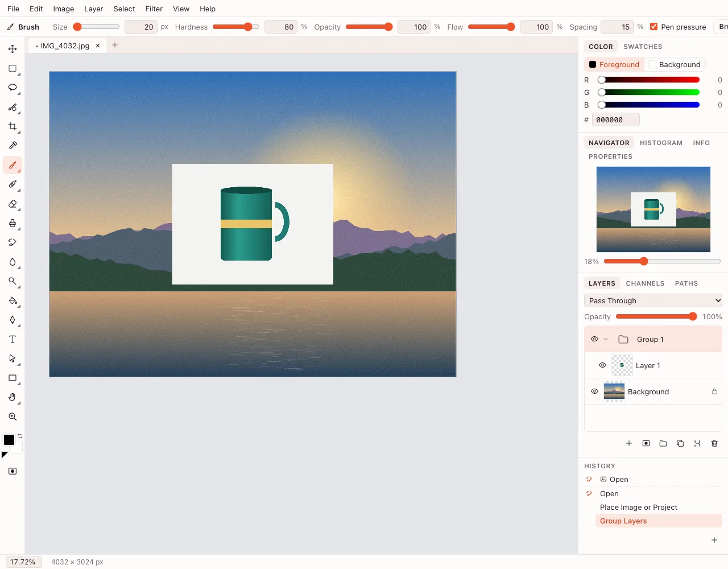The image size is (728, 569).
Task: Click the duplicate layer icon
Action: (x=680, y=443)
